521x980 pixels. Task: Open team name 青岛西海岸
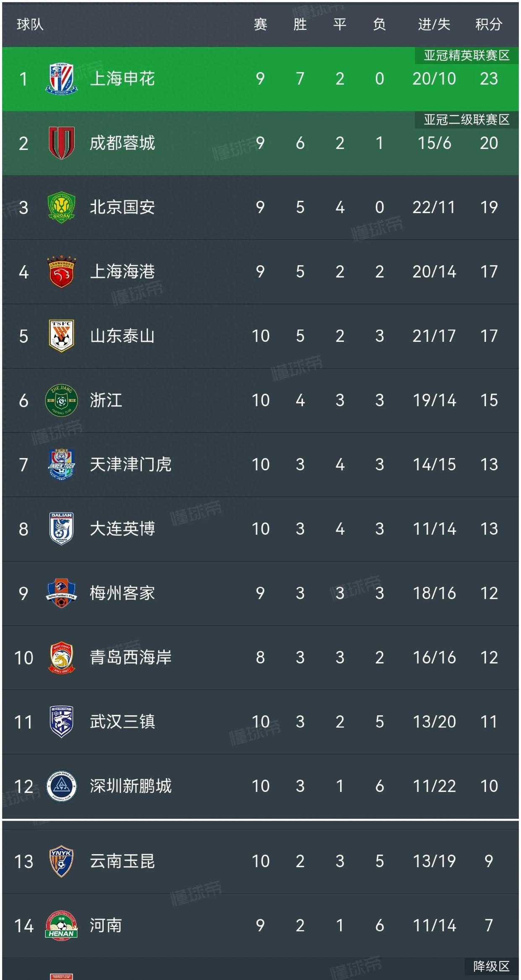(x=130, y=657)
